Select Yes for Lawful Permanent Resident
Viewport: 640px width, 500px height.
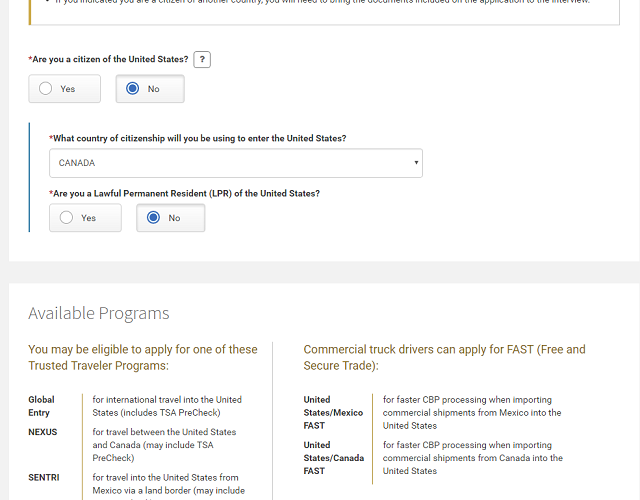tap(85, 218)
